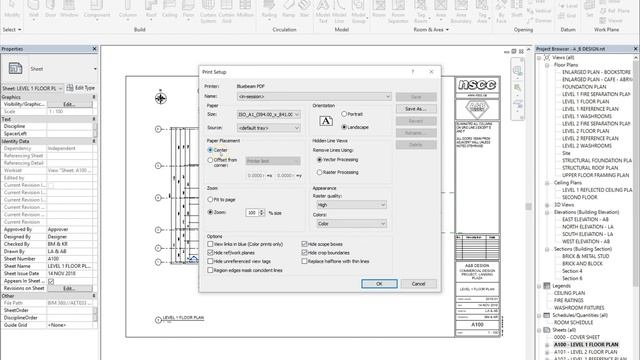Choose the Model Group tool
Screen dimensions: 640x360
pyautogui.click(x=358, y=11)
